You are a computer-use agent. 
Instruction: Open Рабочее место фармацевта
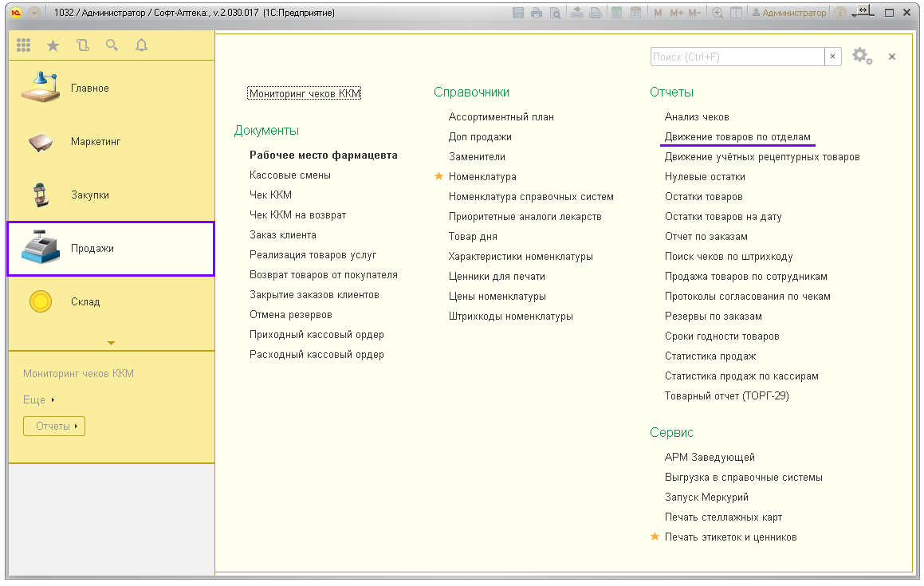coord(323,155)
